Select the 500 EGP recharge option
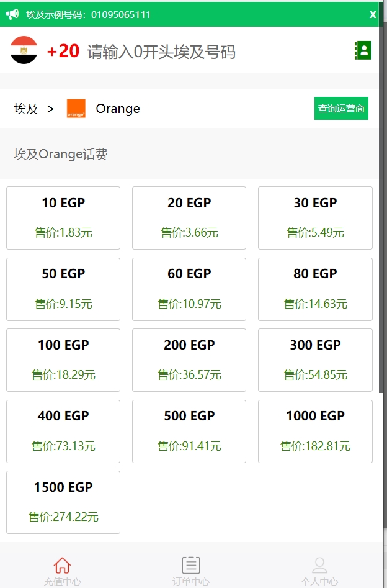This screenshot has height=588, width=387. coord(189,431)
